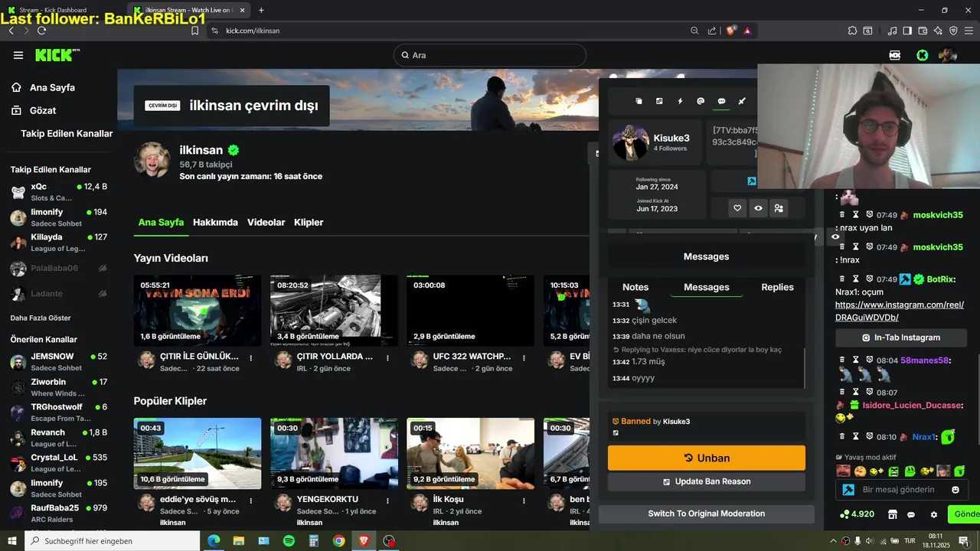This screenshot has height=551, width=980.
Task: Click the share page icon in address bar
Action: coord(712,31)
